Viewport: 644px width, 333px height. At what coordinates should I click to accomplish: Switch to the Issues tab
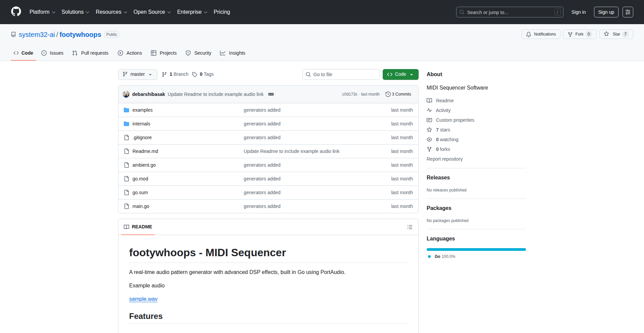pyautogui.click(x=52, y=53)
